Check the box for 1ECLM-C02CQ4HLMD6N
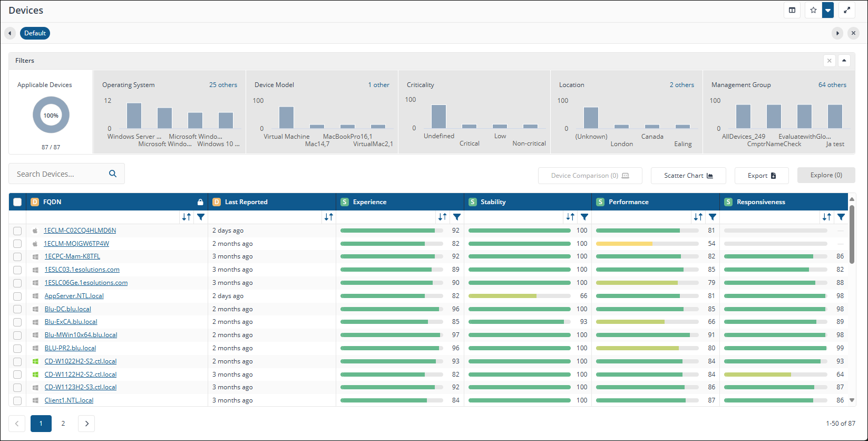Image resolution: width=868 pixels, height=441 pixels. pyautogui.click(x=17, y=231)
